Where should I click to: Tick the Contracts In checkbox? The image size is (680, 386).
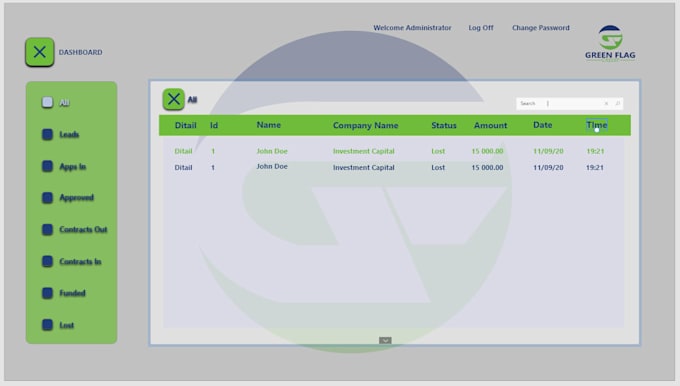(x=47, y=261)
